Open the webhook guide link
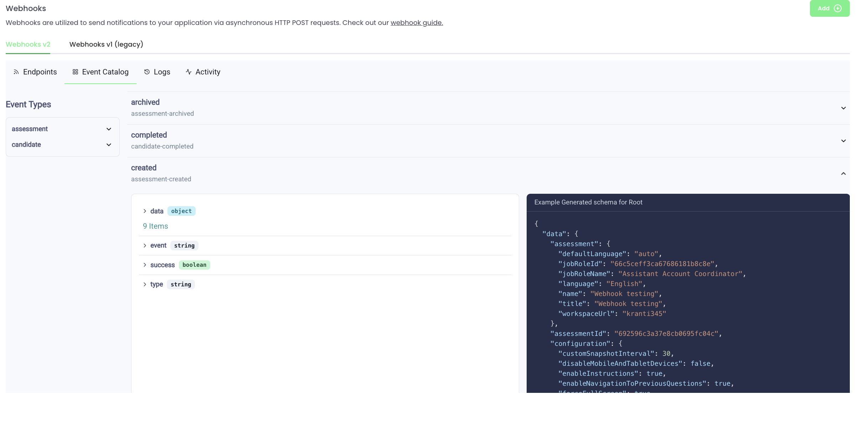The image size is (868, 421). [417, 23]
